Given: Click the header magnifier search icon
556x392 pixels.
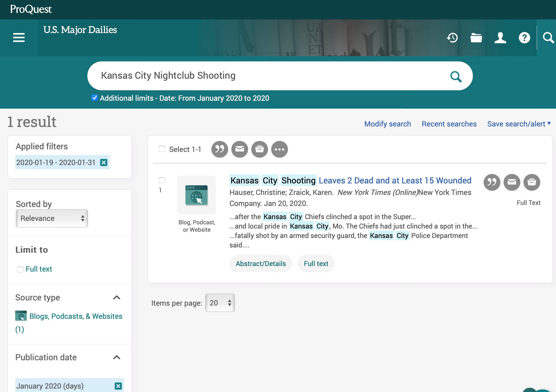Looking at the screenshot, I should (x=548, y=38).
